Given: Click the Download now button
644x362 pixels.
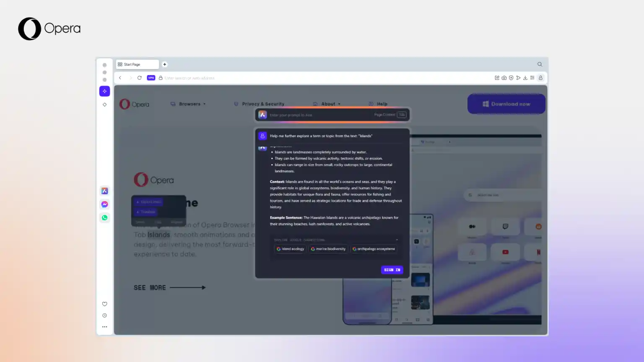Looking at the screenshot, I should 506,104.
